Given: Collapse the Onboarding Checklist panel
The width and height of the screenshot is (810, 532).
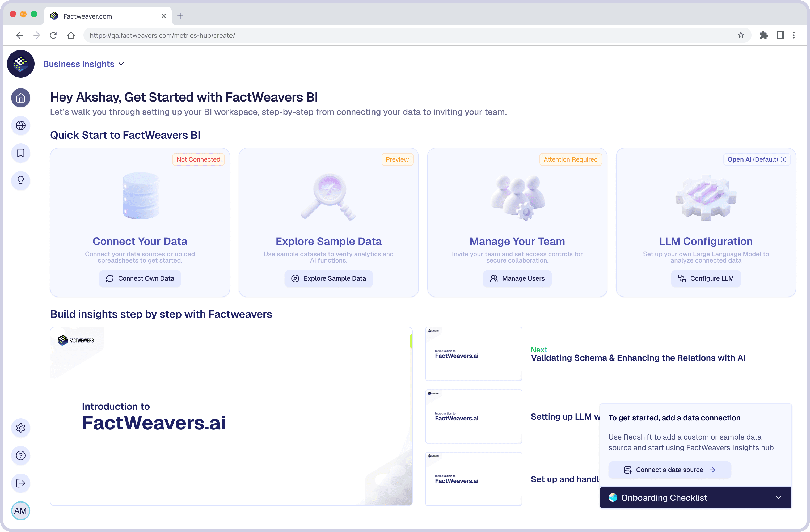Looking at the screenshot, I should tap(779, 498).
